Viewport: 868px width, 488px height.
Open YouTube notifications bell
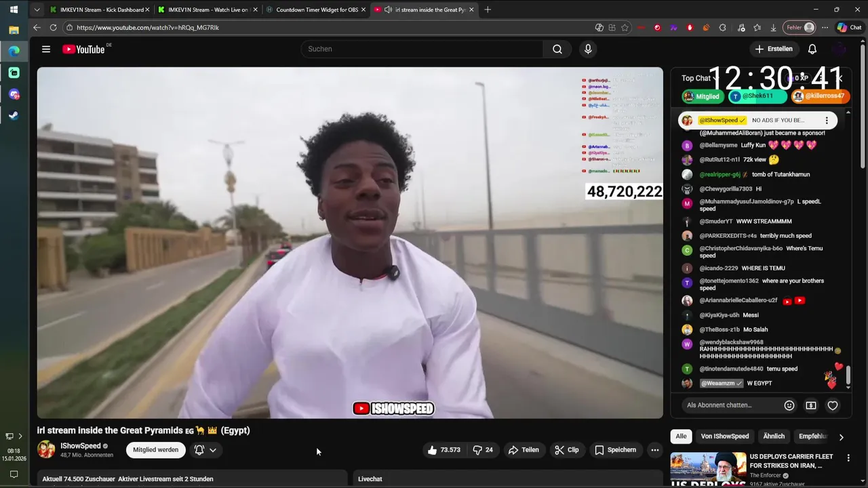pyautogui.click(x=812, y=49)
